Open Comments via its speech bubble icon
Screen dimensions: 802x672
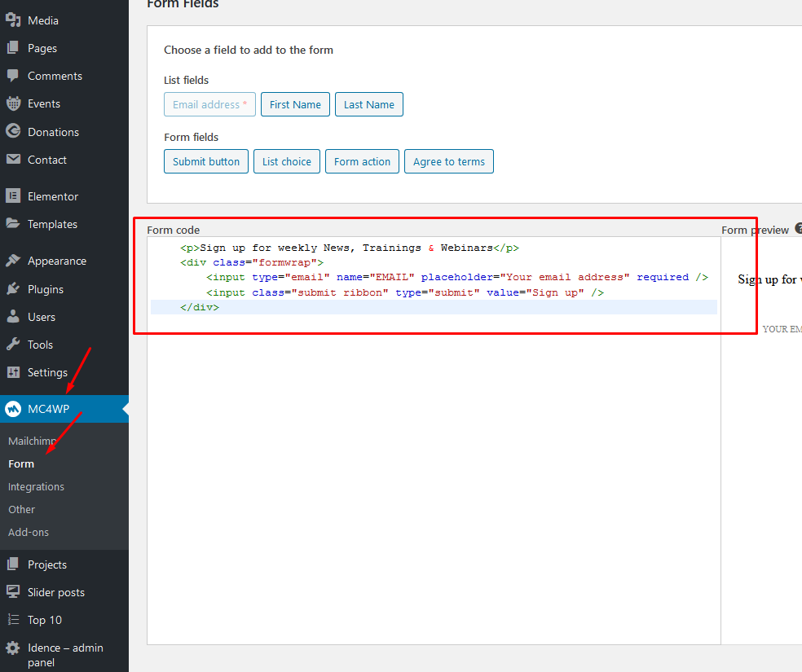click(13, 76)
